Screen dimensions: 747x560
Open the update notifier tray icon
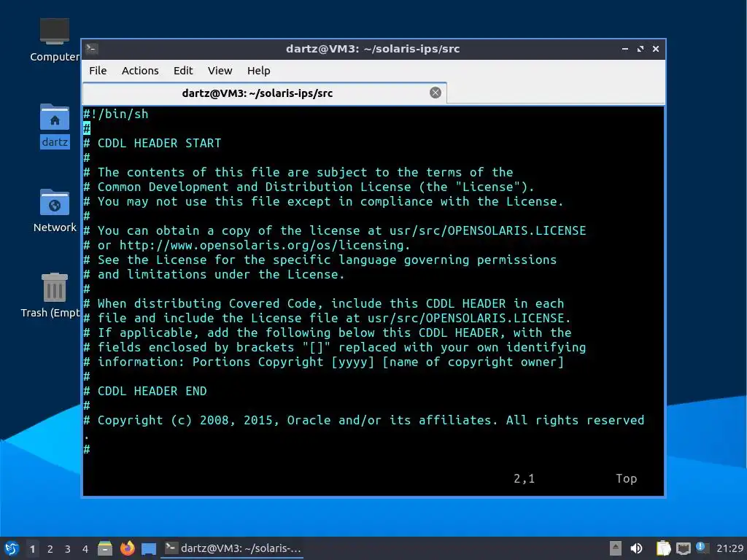(702, 548)
